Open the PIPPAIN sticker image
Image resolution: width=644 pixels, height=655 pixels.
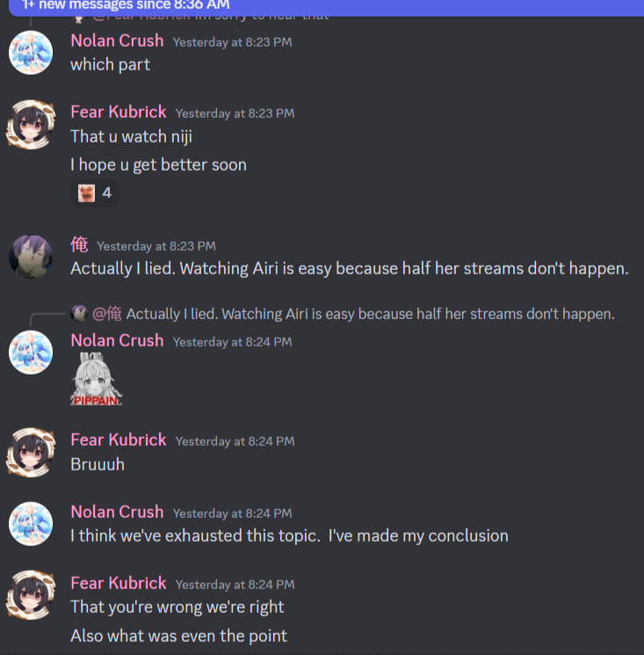97,379
